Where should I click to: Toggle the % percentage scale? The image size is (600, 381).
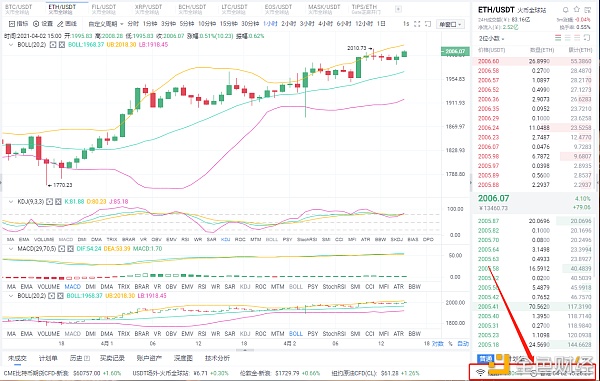450,344
